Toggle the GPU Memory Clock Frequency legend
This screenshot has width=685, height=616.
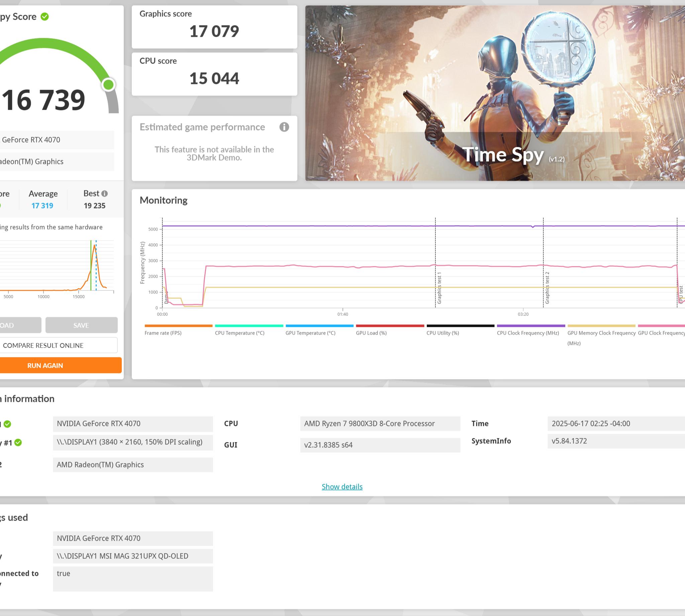pyautogui.click(x=601, y=335)
